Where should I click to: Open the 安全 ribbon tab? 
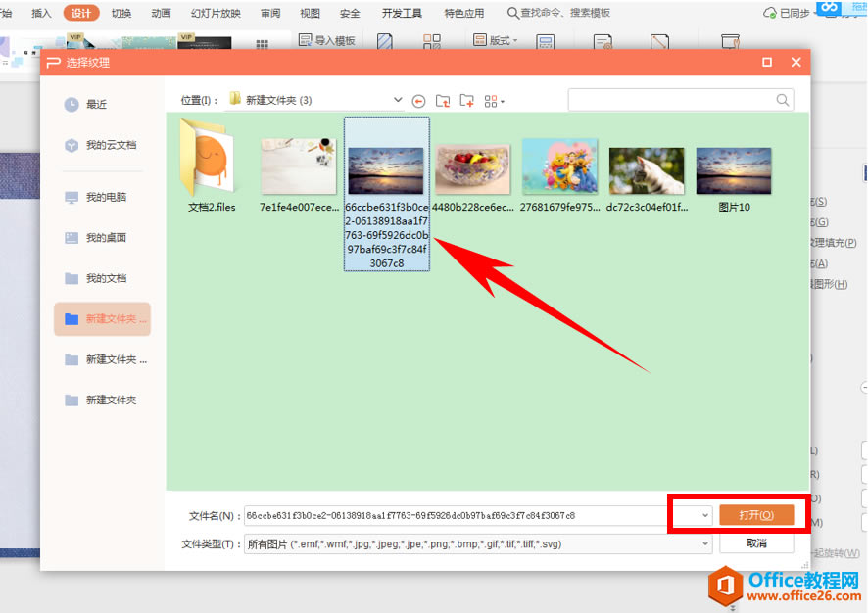pos(350,13)
